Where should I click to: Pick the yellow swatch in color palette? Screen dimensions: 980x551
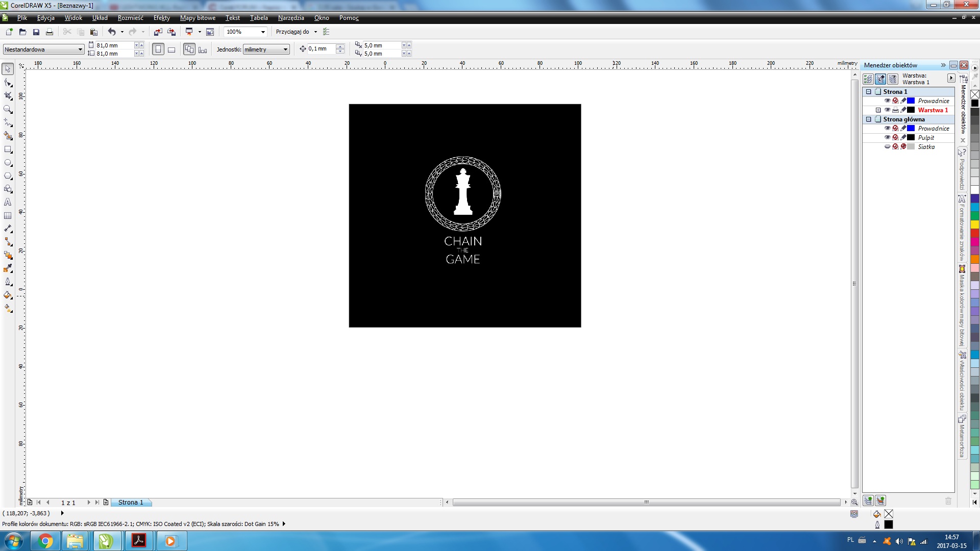pos(974,224)
